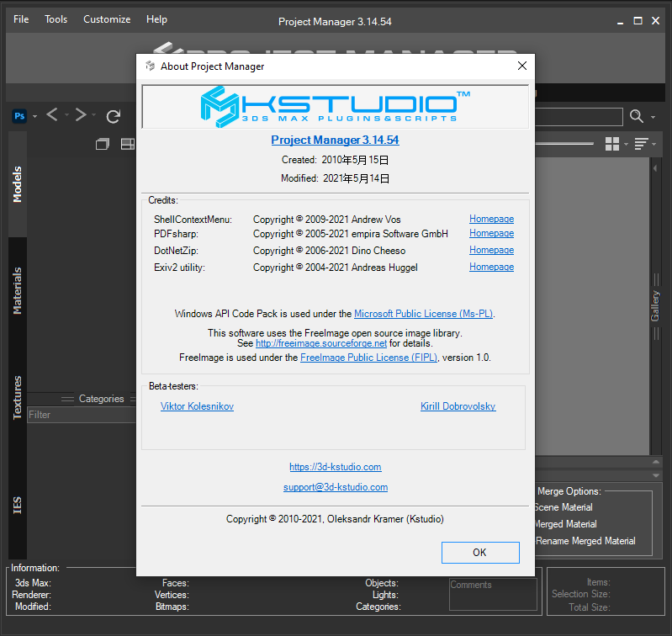This screenshot has height=636, width=672.
Task: Open the https://3d-kstudio.com link
Action: click(x=335, y=467)
